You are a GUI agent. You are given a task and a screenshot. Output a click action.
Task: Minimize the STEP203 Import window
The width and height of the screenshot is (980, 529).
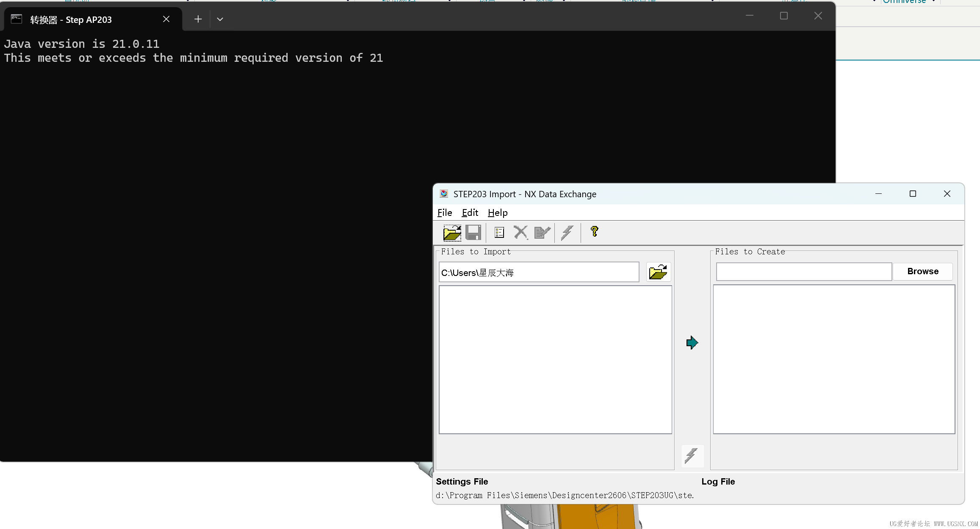coord(879,193)
